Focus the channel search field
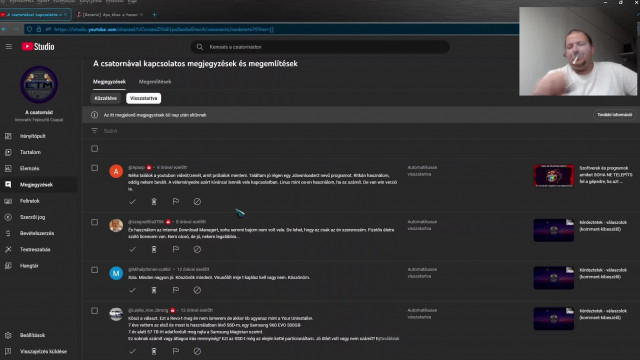 coord(320,47)
